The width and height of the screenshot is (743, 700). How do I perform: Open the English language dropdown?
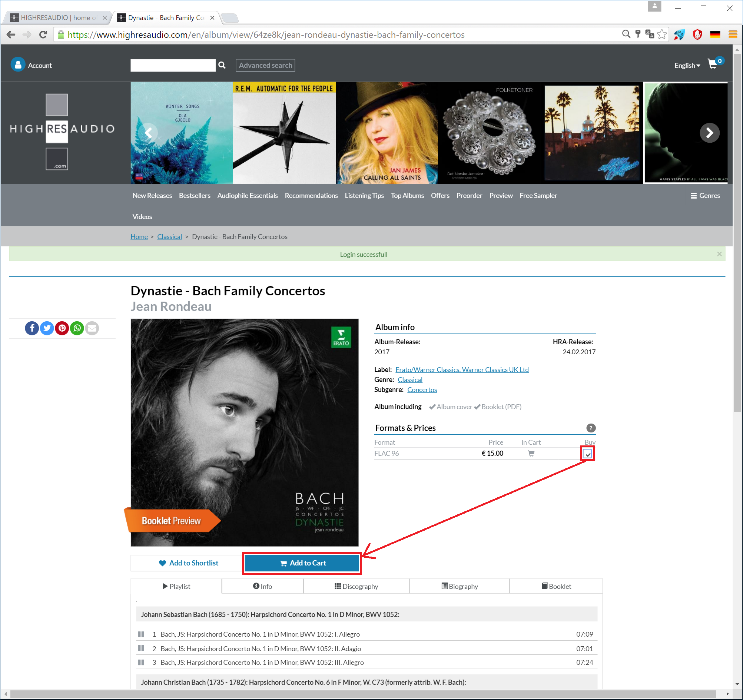pyautogui.click(x=687, y=65)
